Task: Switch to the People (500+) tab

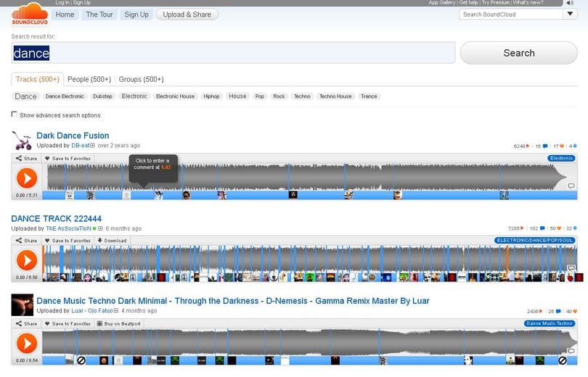Action: coord(89,79)
